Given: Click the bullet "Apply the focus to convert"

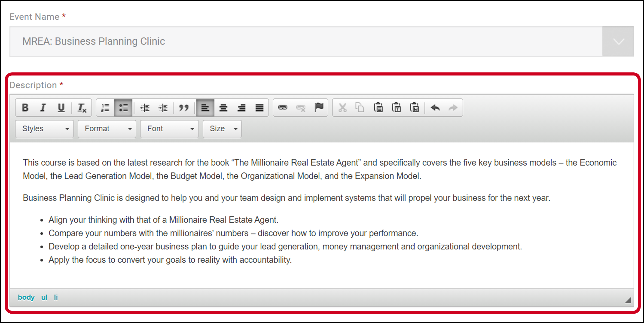Looking at the screenshot, I should tap(170, 260).
